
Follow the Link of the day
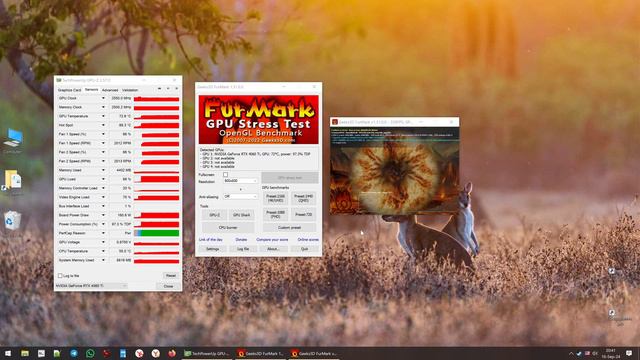(x=211, y=240)
